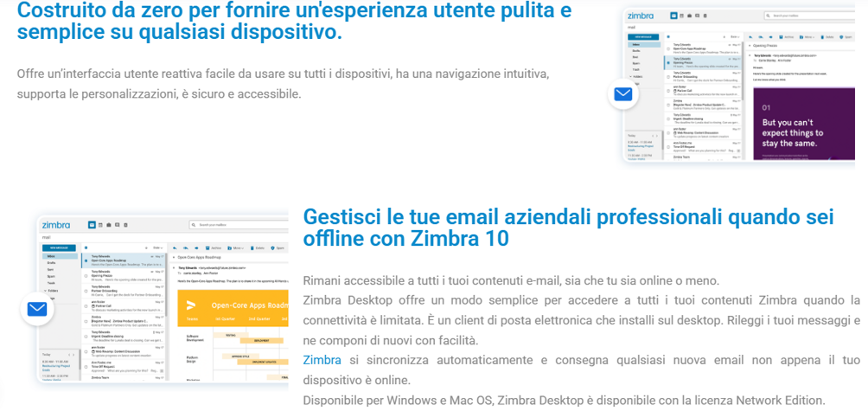Viewport: 868px width, 411px height.
Task: Toggle select-all checkbox in Opening Prezos view
Action: [668, 37]
